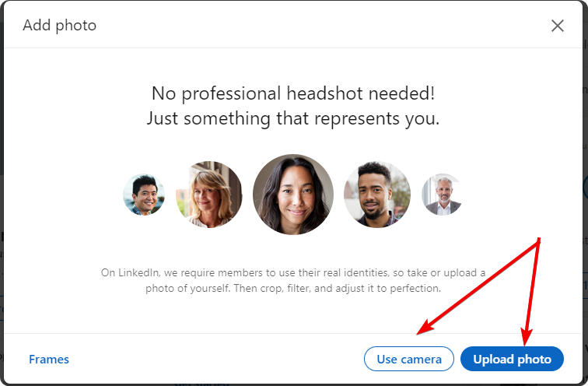Click the "Just something that represents you" line
Image resolution: width=588 pixels, height=386 pixels.
[293, 119]
